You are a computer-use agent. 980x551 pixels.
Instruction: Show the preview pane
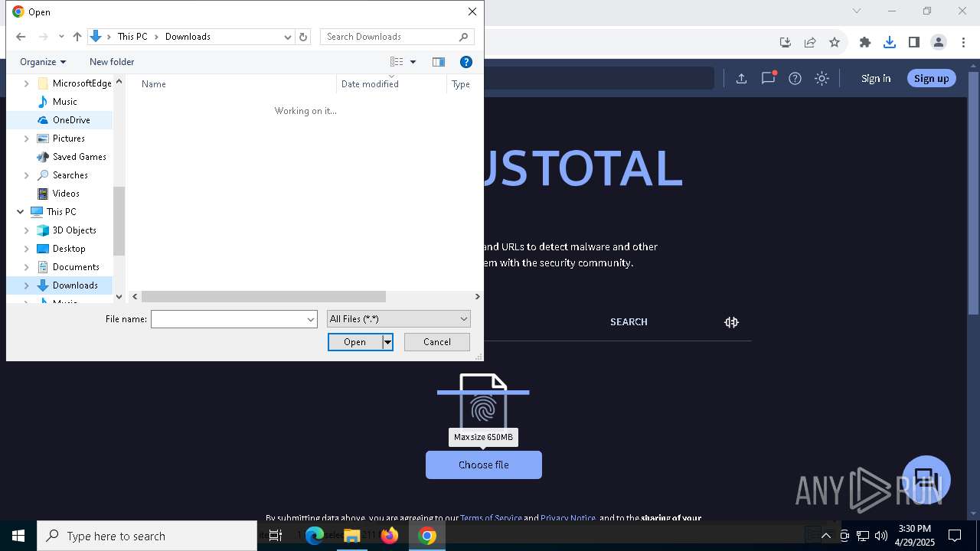[439, 62]
